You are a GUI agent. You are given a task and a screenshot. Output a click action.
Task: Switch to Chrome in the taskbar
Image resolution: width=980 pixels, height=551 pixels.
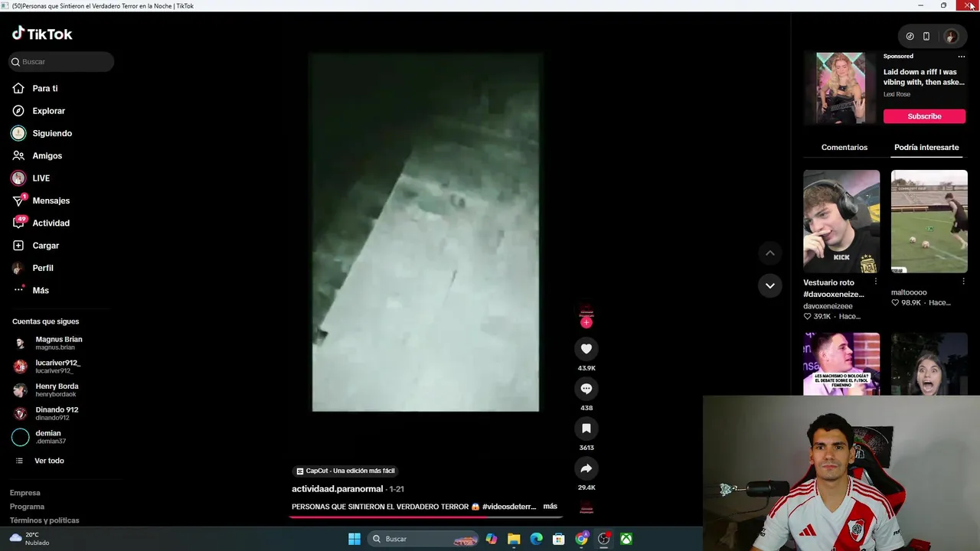(x=582, y=539)
